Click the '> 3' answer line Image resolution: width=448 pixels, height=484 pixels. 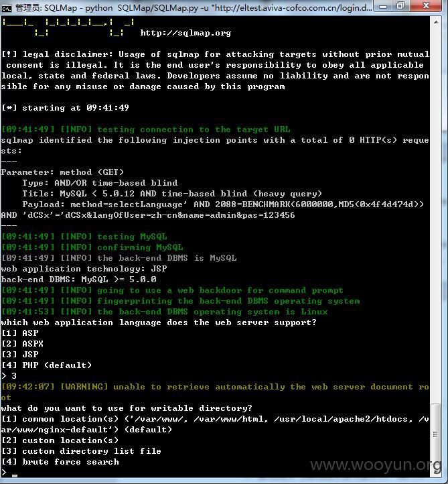(x=9, y=376)
